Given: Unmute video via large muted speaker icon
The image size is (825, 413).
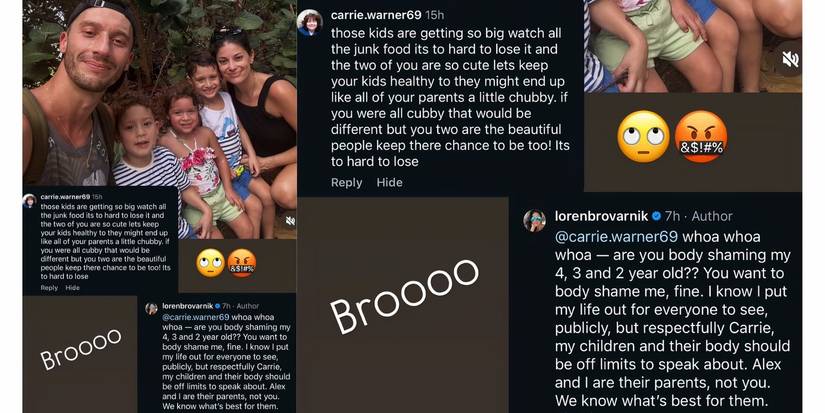Looking at the screenshot, I should (790, 59).
